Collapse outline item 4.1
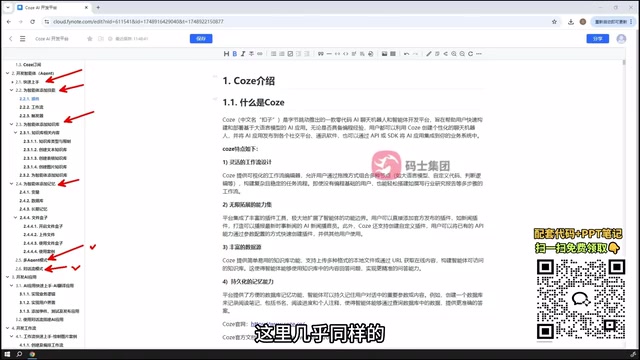Image resolution: width=640 pixels, height=360 pixels. (12, 336)
